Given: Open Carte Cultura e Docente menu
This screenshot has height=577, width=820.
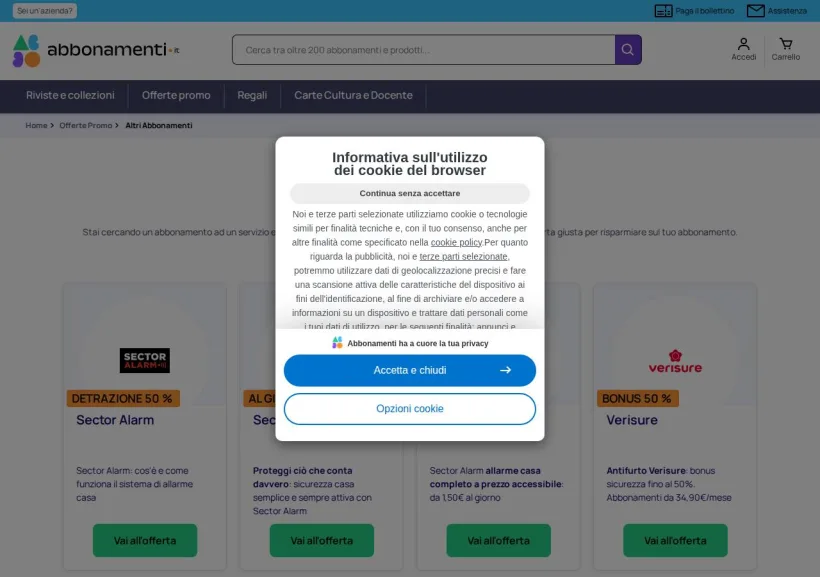Looking at the screenshot, I should (x=353, y=95).
